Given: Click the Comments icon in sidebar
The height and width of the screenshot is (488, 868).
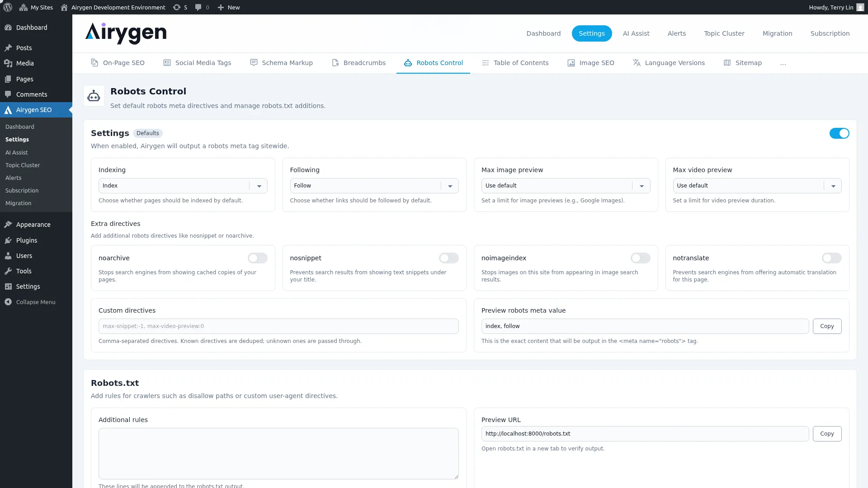Looking at the screenshot, I should (8, 94).
